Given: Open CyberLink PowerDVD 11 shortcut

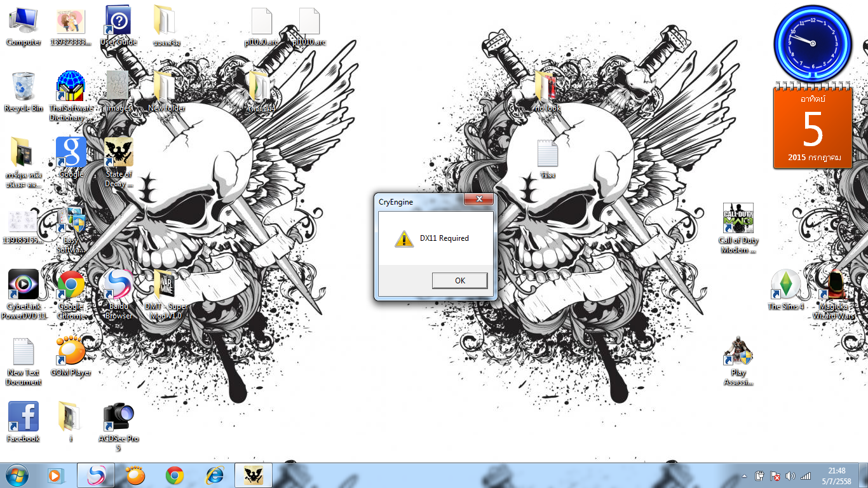Looking at the screenshot, I should [24, 285].
